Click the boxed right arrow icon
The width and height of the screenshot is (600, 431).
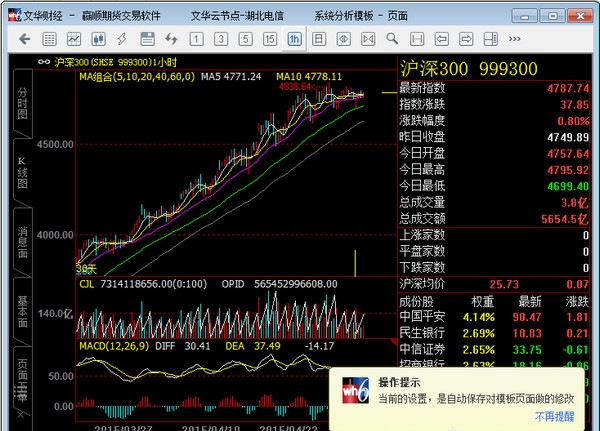click(x=466, y=39)
